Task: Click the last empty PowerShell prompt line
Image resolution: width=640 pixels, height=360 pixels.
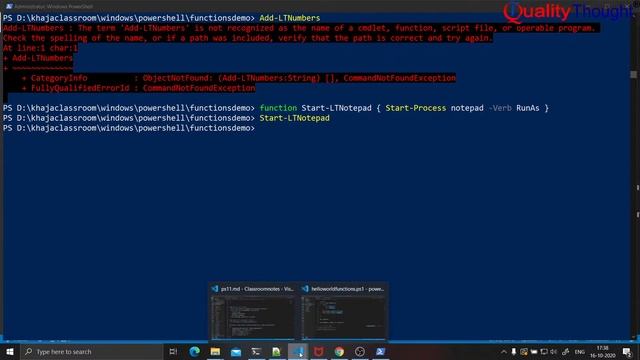Action: click(129, 128)
